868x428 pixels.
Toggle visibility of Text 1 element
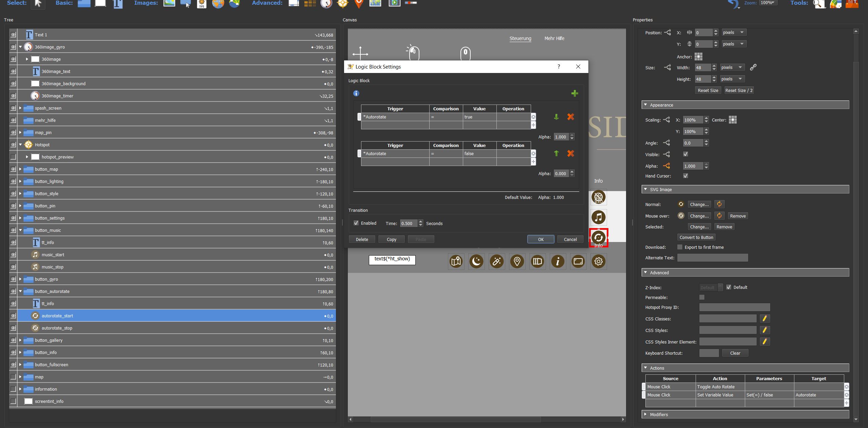pyautogui.click(x=13, y=35)
